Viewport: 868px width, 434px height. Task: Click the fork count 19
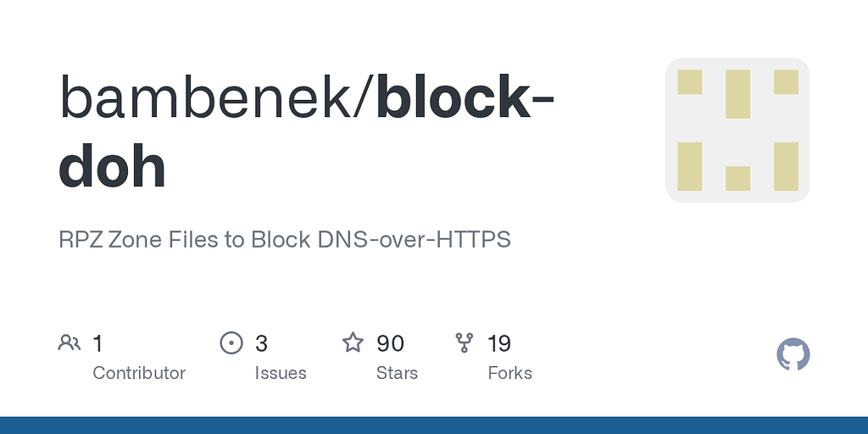coord(499,343)
